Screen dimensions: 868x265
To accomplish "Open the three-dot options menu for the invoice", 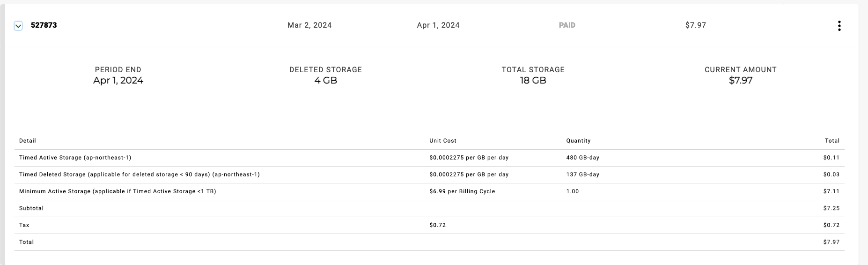I will (x=839, y=26).
